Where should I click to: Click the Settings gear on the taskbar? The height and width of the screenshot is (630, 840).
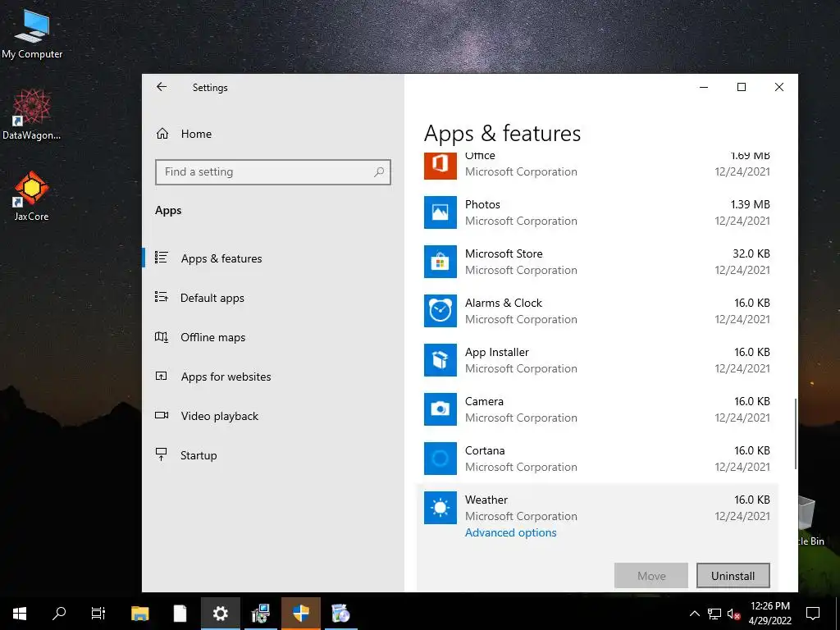pos(220,614)
